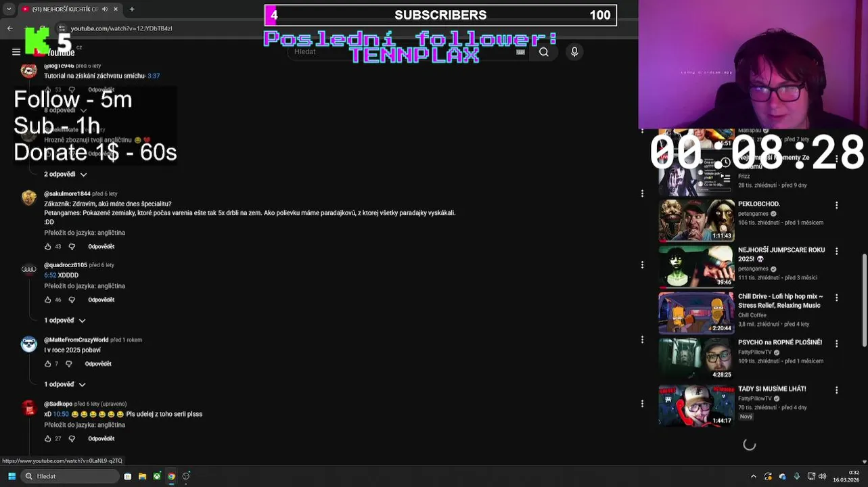
Task: Open the three-dot menu for the PEKLOBCHOD. video
Action: click(836, 205)
